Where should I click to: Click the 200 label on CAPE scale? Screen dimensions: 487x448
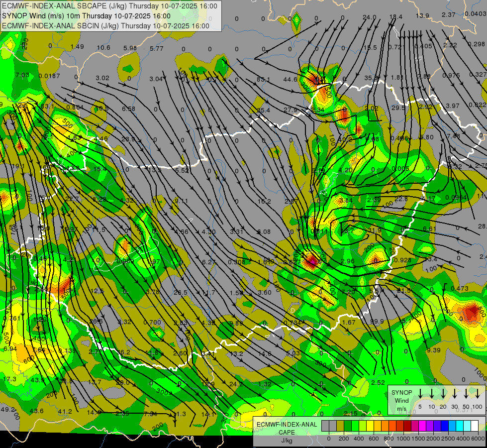click(x=344, y=439)
